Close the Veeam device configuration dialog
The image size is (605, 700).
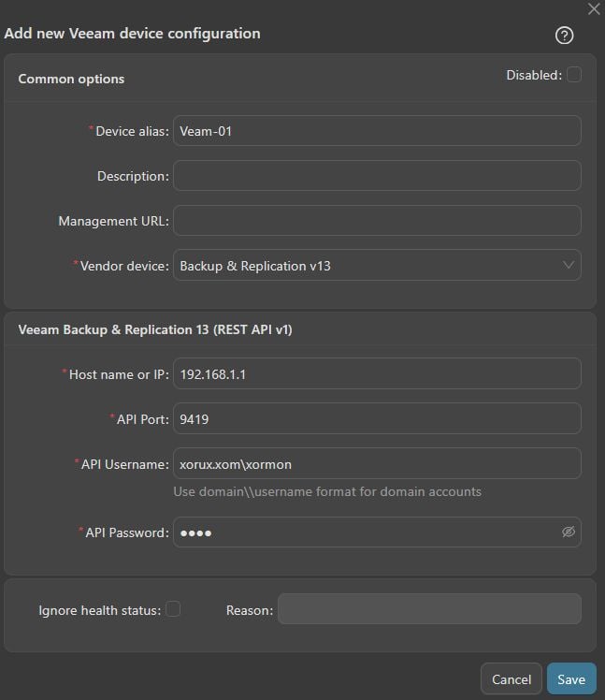pyautogui.click(x=594, y=9)
